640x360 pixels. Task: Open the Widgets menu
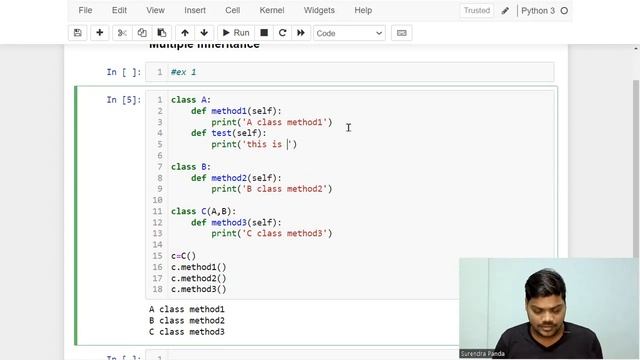coord(319,10)
